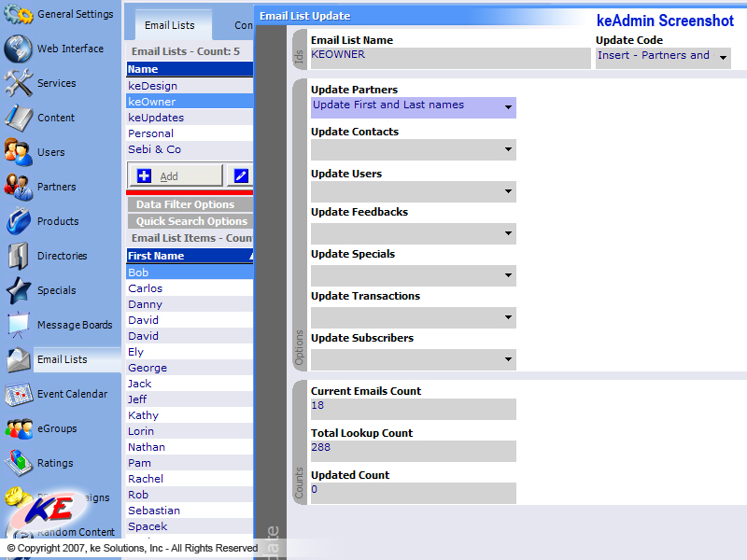Click the Total Lookup Count field
Image resolution: width=747 pixels, height=560 pixels.
tap(413, 451)
